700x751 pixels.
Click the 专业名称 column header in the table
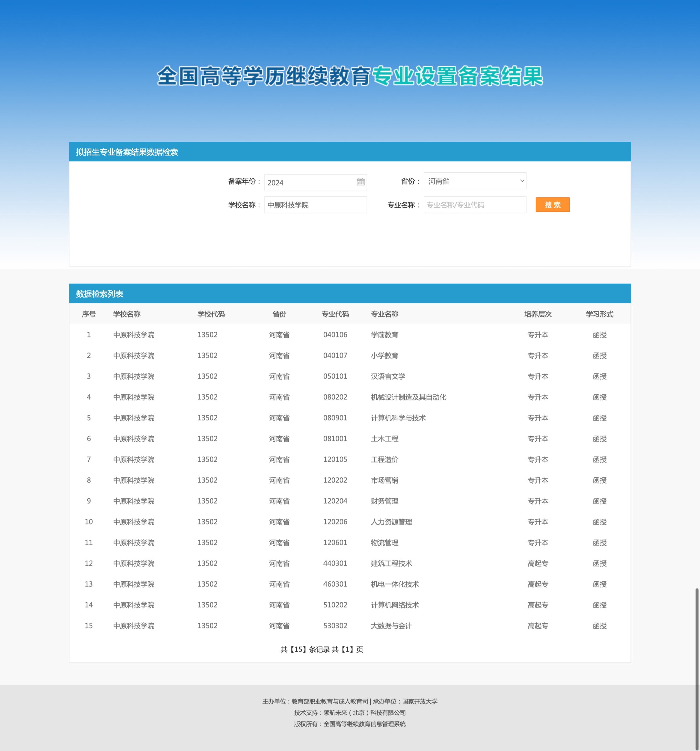pos(385,314)
